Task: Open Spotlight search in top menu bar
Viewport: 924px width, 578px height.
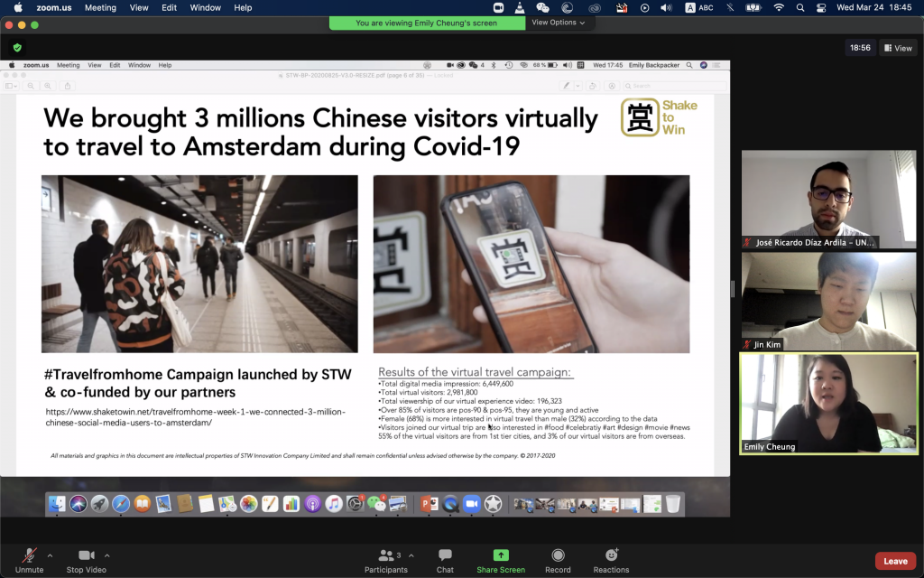Action: (800, 7)
